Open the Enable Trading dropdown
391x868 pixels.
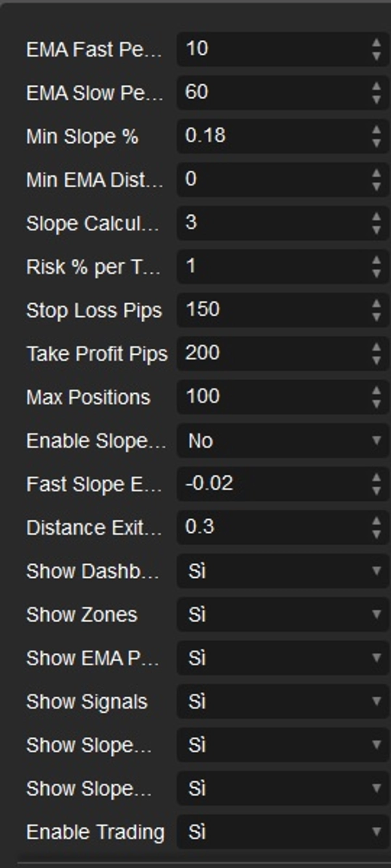tap(282, 833)
